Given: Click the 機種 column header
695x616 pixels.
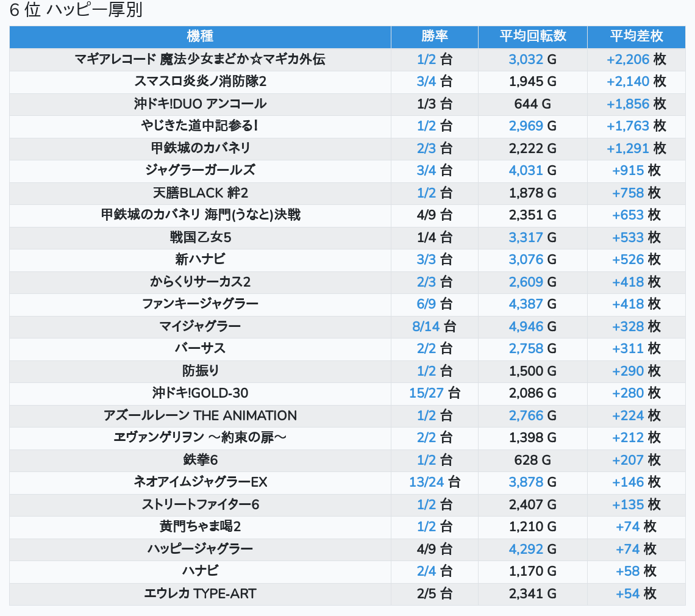Looking at the screenshot, I should click(200, 37).
